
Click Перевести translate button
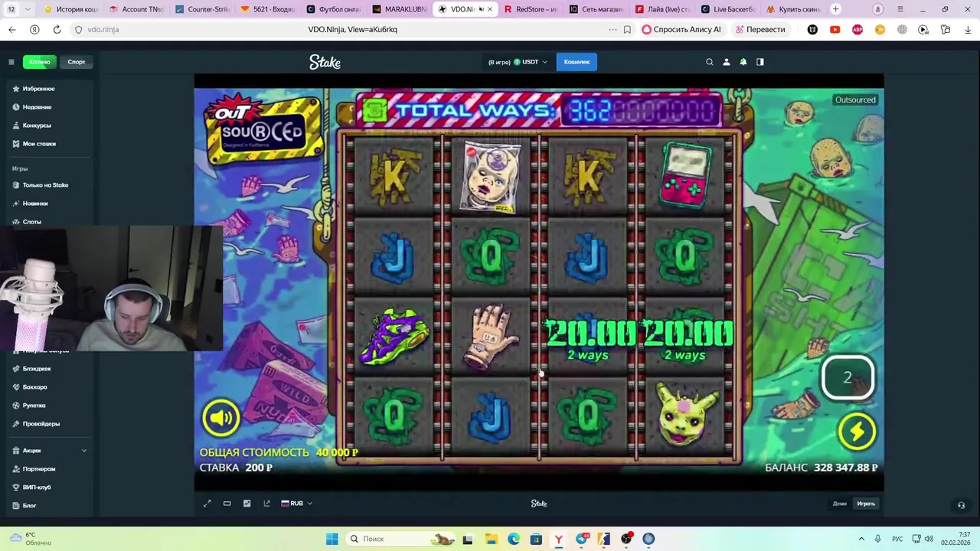click(x=759, y=29)
